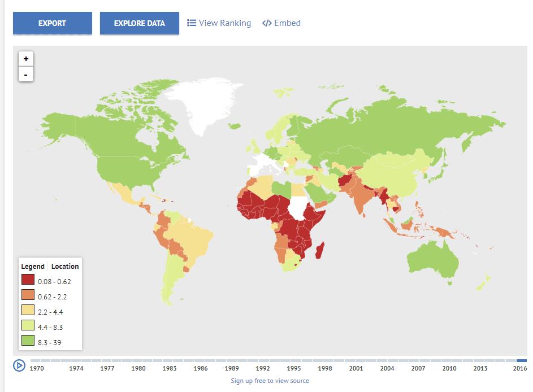Zoom out the map with minus button
This screenshot has height=392, width=533.
[26, 74]
